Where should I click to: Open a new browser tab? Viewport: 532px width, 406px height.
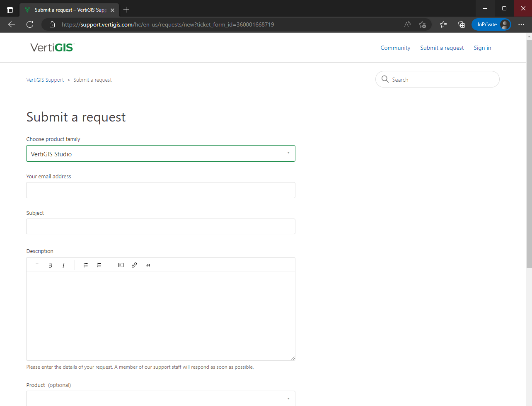(x=126, y=10)
